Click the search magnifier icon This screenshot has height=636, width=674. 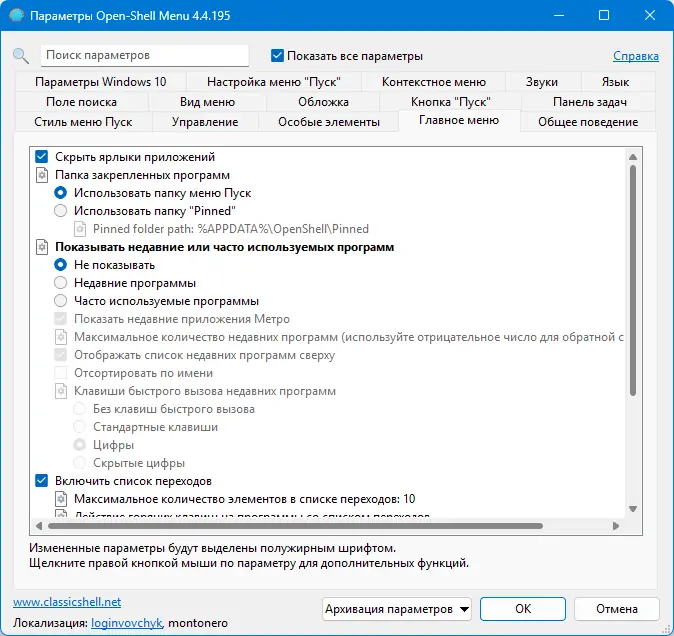point(21,56)
